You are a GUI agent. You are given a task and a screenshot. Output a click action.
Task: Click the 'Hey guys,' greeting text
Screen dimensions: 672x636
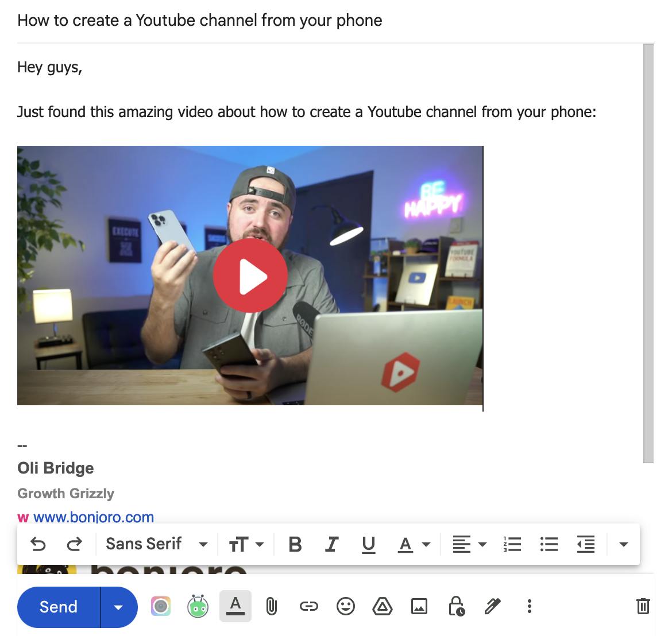[x=50, y=68]
